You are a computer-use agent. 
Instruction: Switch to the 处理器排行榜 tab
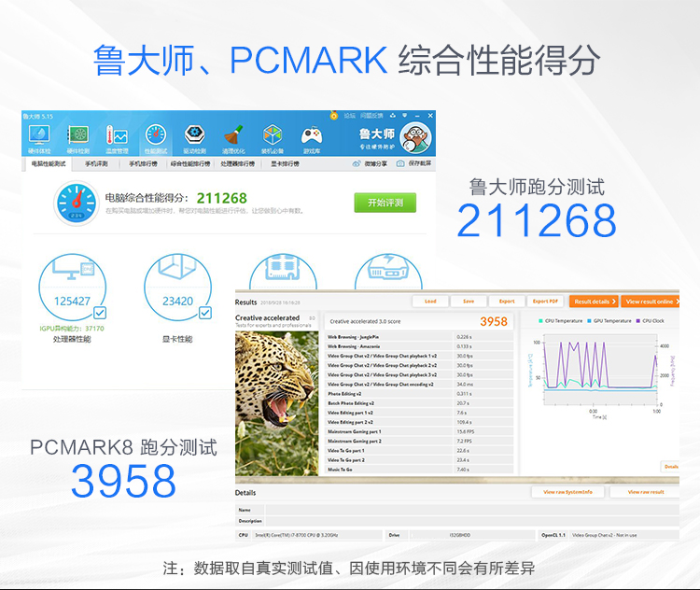click(238, 164)
